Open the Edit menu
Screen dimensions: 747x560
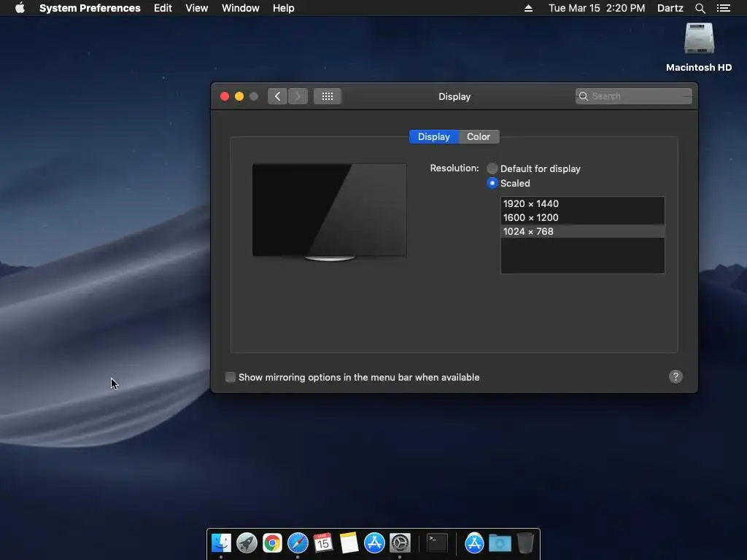[x=163, y=8]
